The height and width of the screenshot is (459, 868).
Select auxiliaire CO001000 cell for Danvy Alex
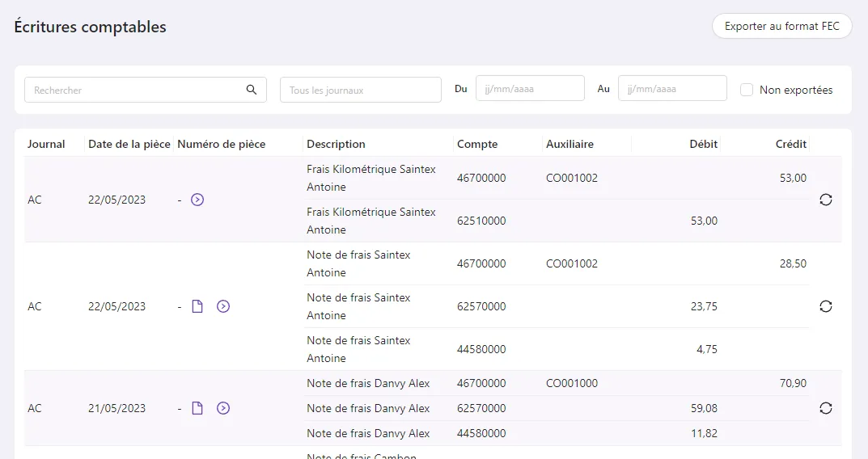(x=572, y=383)
